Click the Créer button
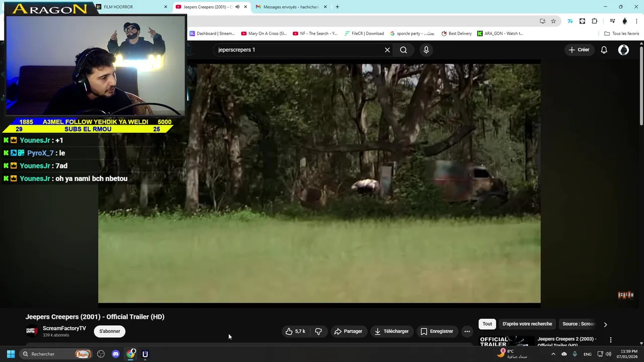The image size is (644, 362). pyautogui.click(x=579, y=50)
